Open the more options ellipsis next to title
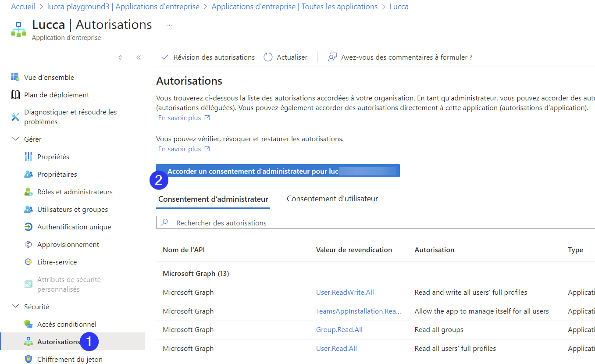Screen dimensions: 595x364 pos(170,25)
